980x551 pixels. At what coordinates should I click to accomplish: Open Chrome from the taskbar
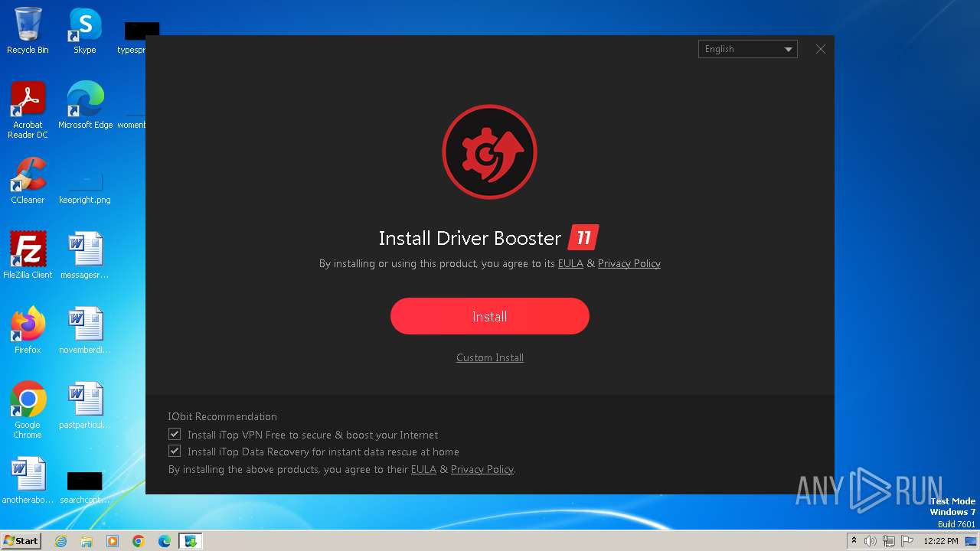coord(139,541)
